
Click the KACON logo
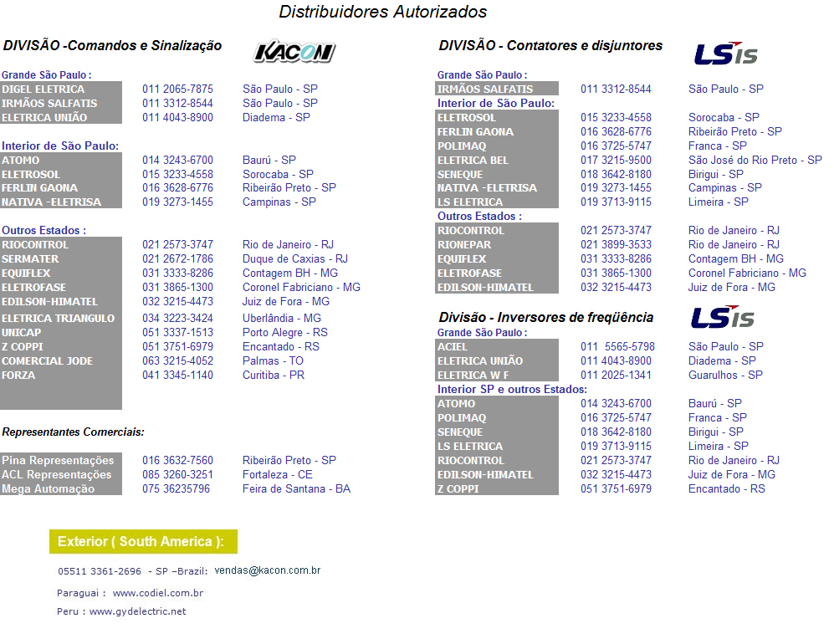point(294,52)
